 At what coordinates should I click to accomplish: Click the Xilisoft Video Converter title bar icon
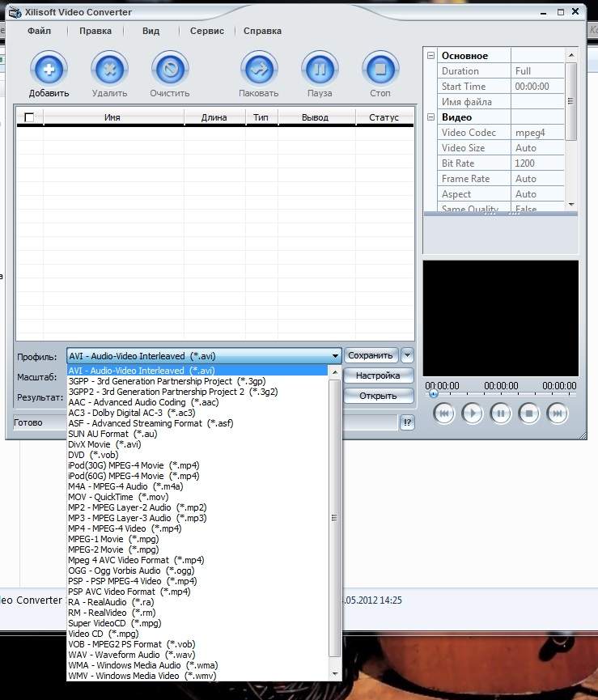click(x=15, y=12)
